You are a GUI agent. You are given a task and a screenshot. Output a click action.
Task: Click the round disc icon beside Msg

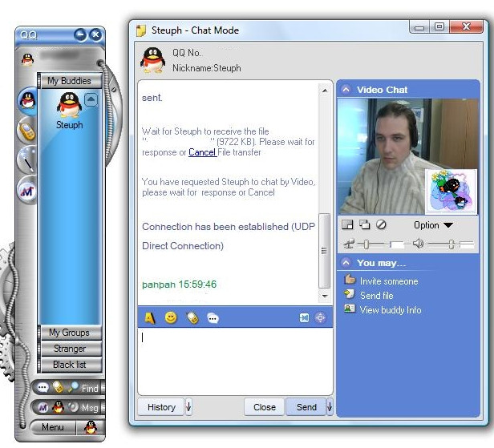pos(74,407)
